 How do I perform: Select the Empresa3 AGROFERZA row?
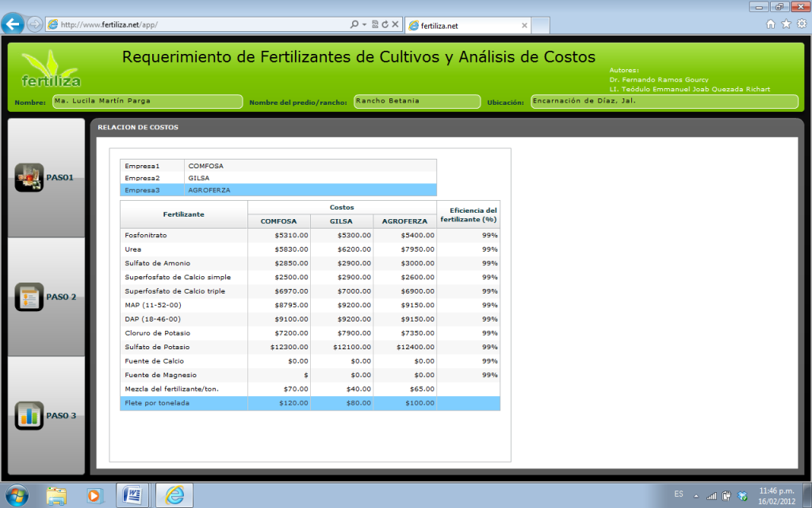click(278, 190)
